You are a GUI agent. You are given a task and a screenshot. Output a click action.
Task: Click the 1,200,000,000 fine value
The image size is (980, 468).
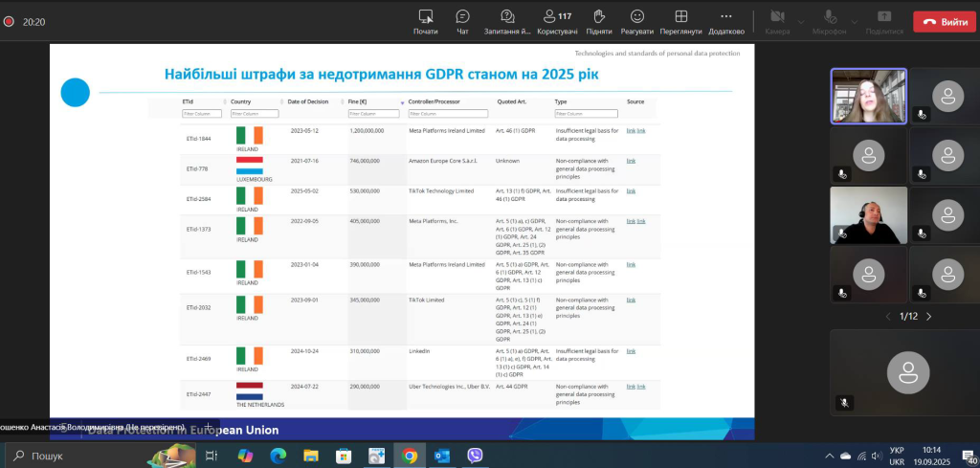click(367, 130)
